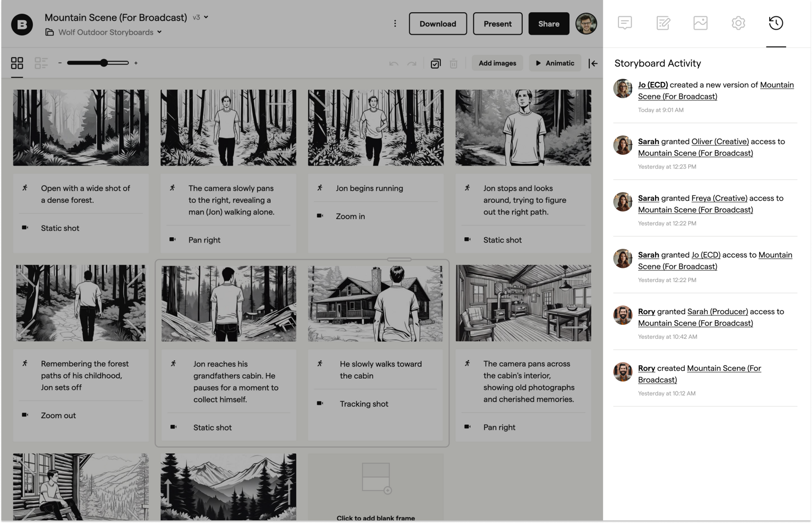Select the cabin interior frame thumbnail
Image resolution: width=812 pixels, height=523 pixels.
523,303
